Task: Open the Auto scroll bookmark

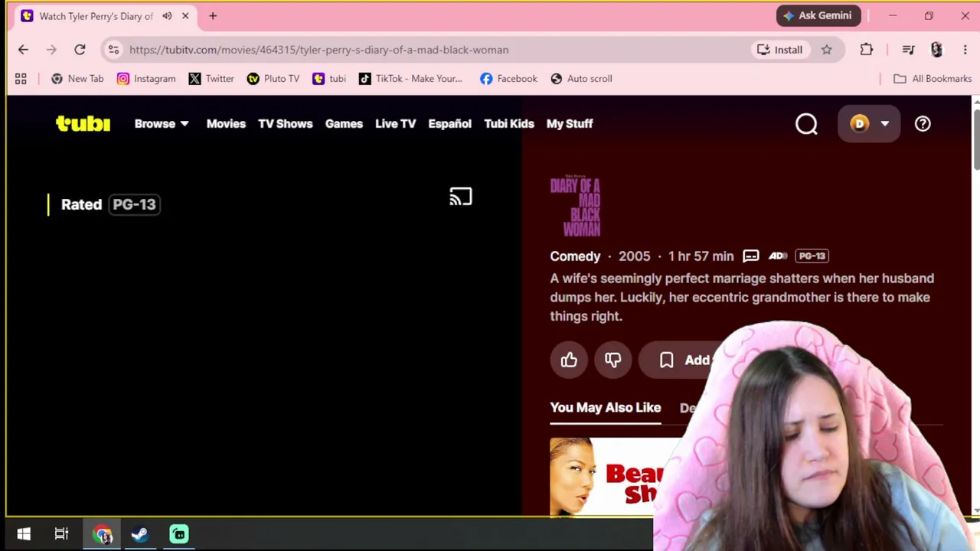Action: click(581, 79)
